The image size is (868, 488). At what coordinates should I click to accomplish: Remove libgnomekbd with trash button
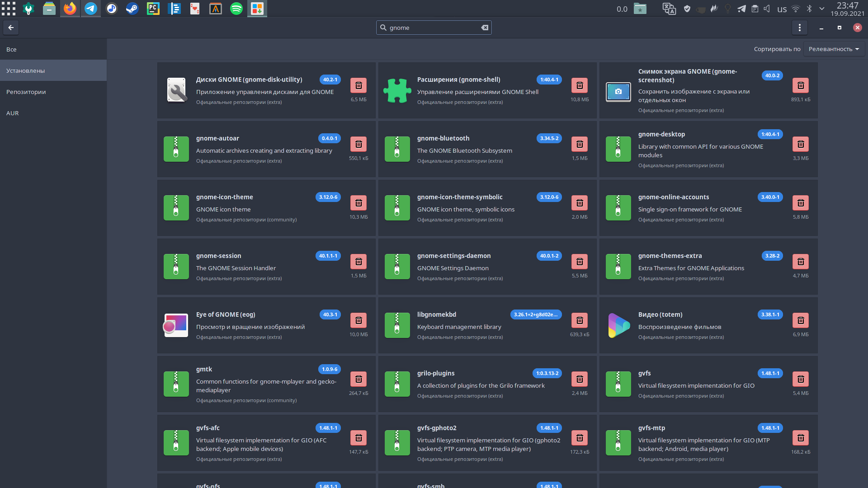click(x=580, y=320)
